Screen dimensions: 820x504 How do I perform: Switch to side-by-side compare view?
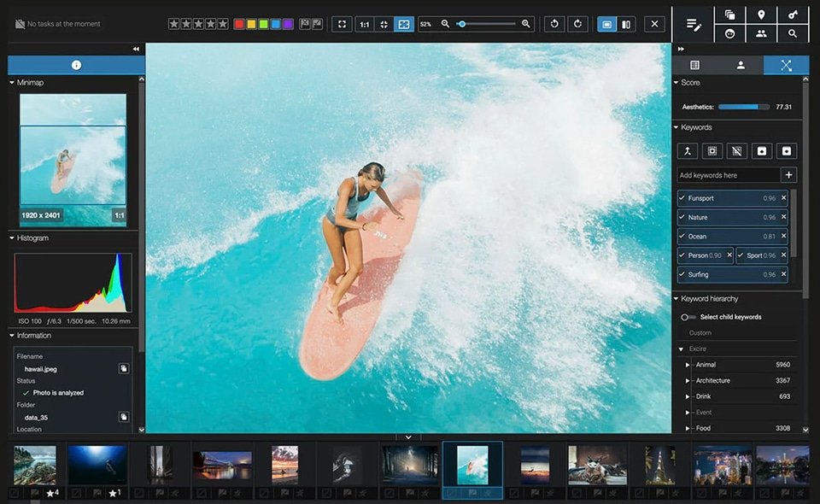pyautogui.click(x=626, y=24)
